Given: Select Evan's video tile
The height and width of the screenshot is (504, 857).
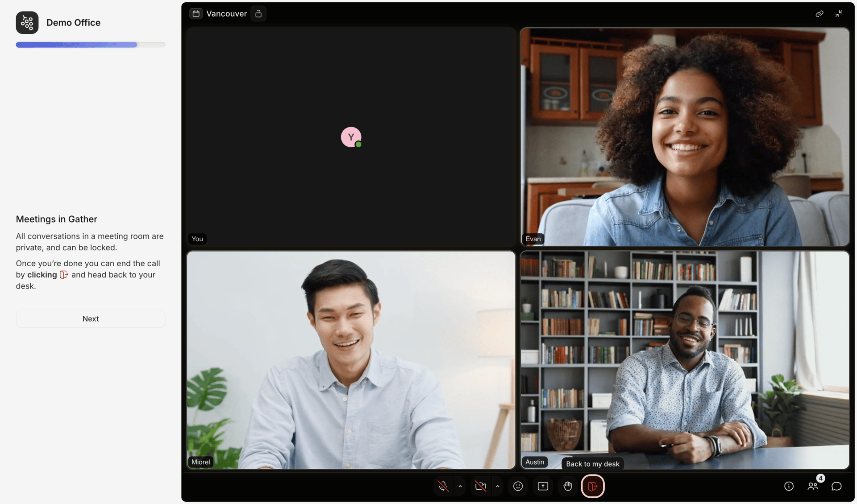Looking at the screenshot, I should pos(685,137).
